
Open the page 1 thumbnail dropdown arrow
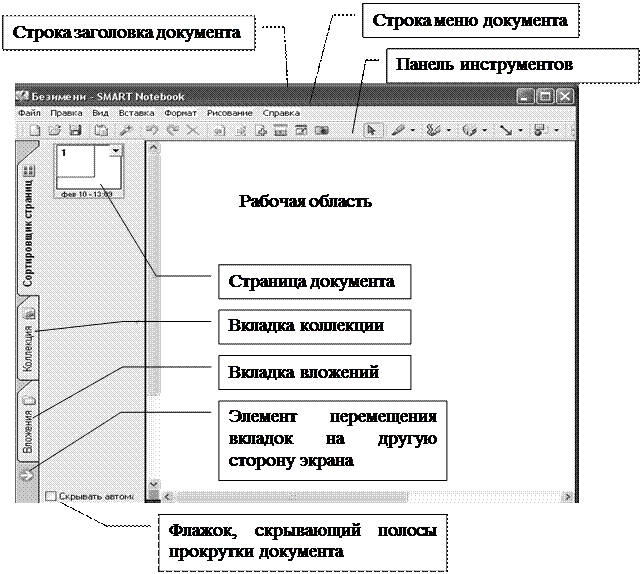point(116,151)
